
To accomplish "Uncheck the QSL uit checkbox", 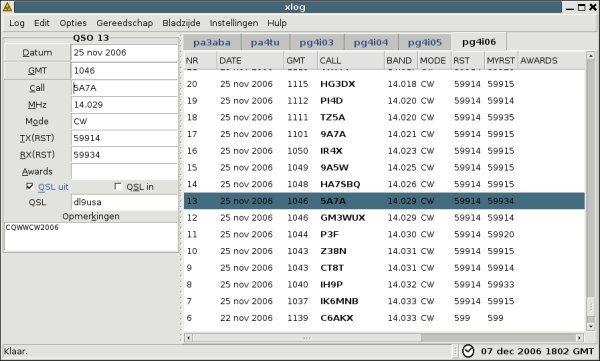I will [29, 186].
